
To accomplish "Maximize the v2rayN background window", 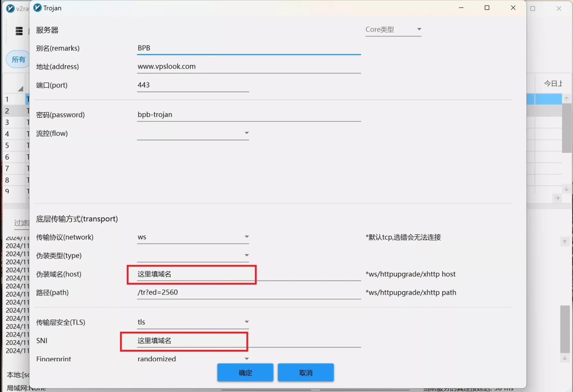I will tap(533, 9).
